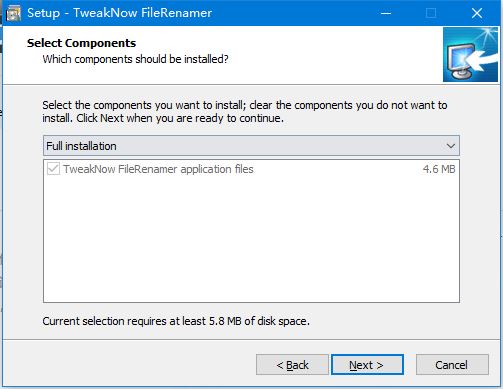Continue the installation with Next
Viewport: 503px width, 389px height.
[x=367, y=365]
